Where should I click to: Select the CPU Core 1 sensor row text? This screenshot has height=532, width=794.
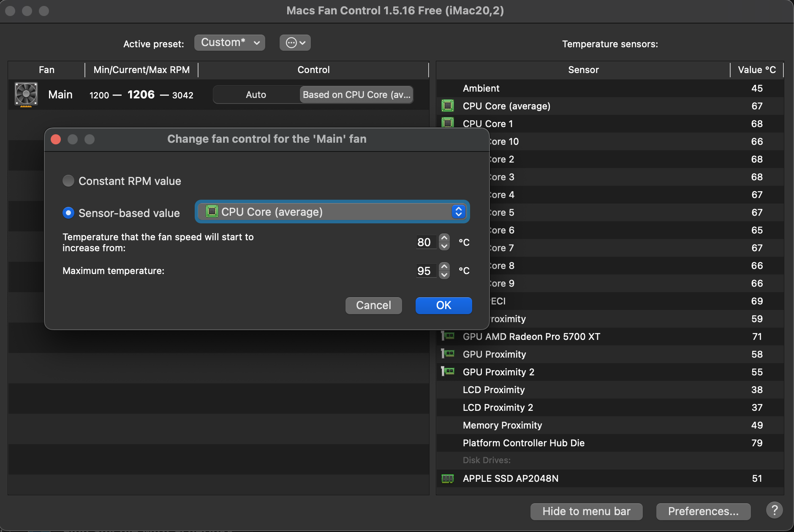coord(488,124)
